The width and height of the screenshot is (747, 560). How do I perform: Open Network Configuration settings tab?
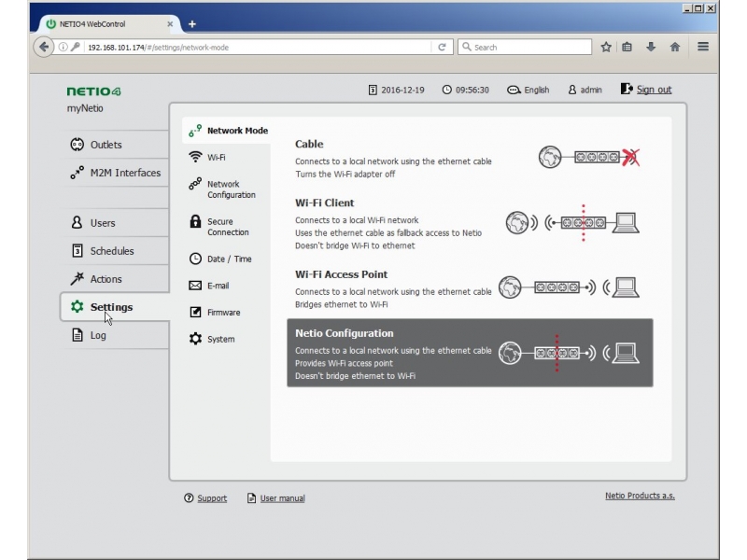click(226, 189)
